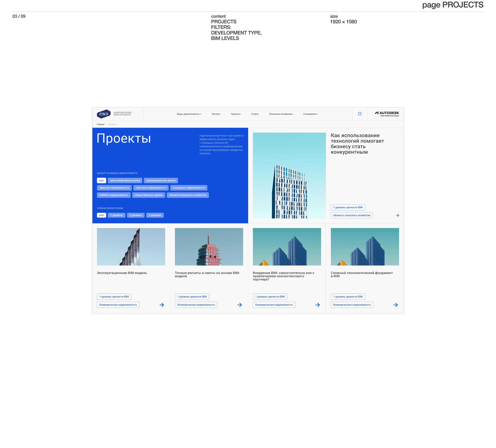Click arrow on Сложный технологический фундамент card
The width and height of the screenshot is (496, 448).
(x=396, y=305)
